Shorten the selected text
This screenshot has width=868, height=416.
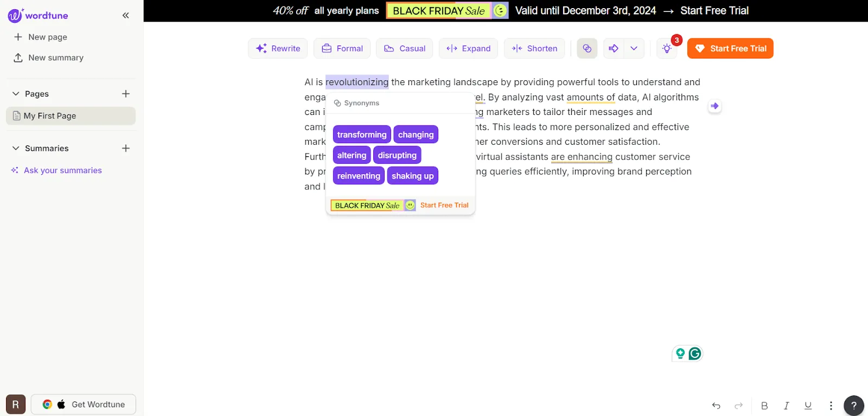pos(534,48)
